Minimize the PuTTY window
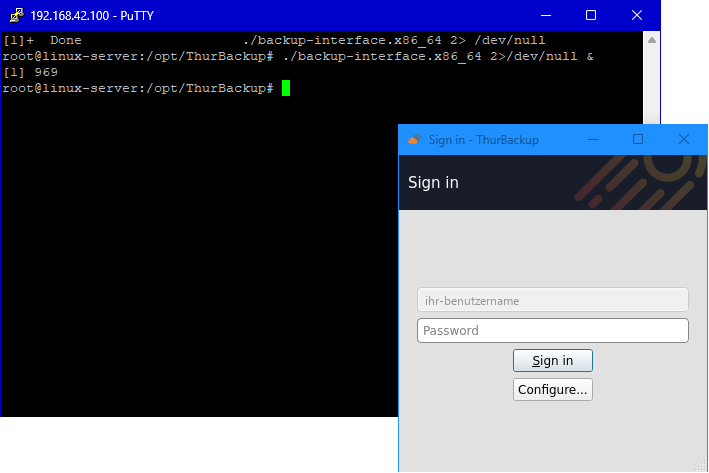Screen dimensions: 709x473 546,15
